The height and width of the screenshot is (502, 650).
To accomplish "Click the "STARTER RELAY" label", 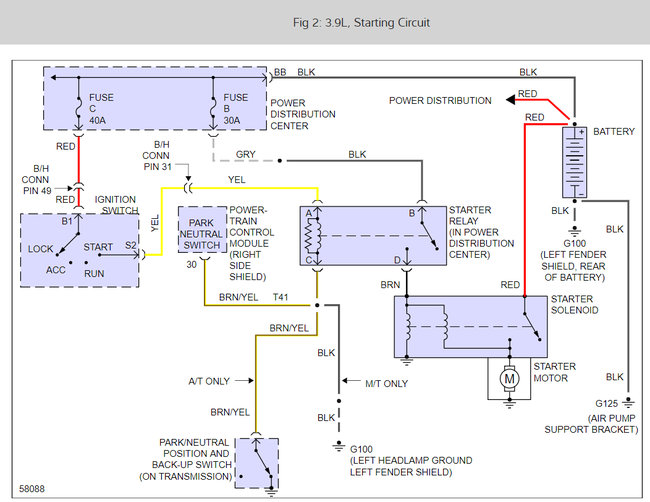I will 470,216.
